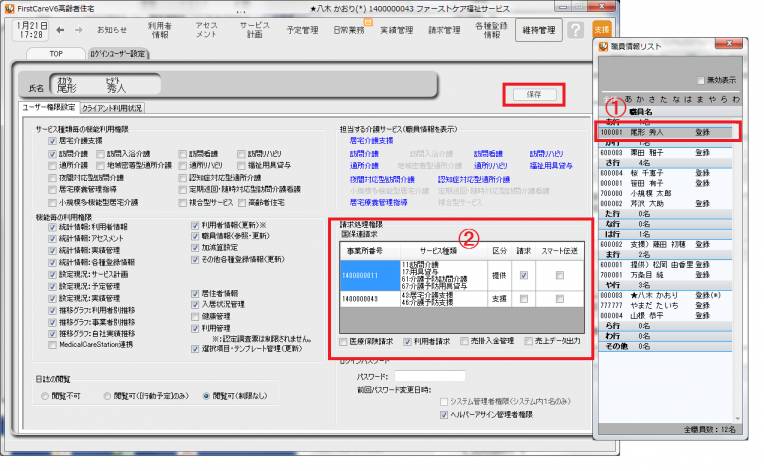764x471 pixels.
Task: Uncheck the ヘルパーサイン管理者権限 checkbox
Action: (x=444, y=412)
